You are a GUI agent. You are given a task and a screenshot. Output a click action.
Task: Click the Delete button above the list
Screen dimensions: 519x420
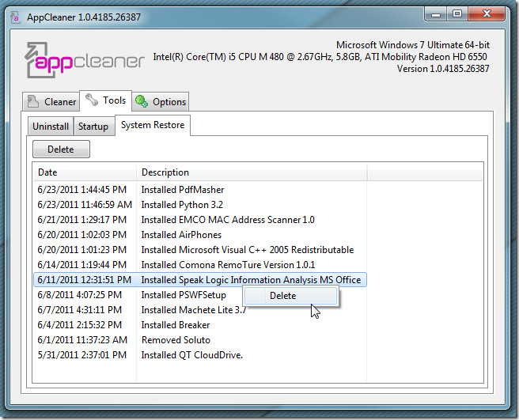61,149
